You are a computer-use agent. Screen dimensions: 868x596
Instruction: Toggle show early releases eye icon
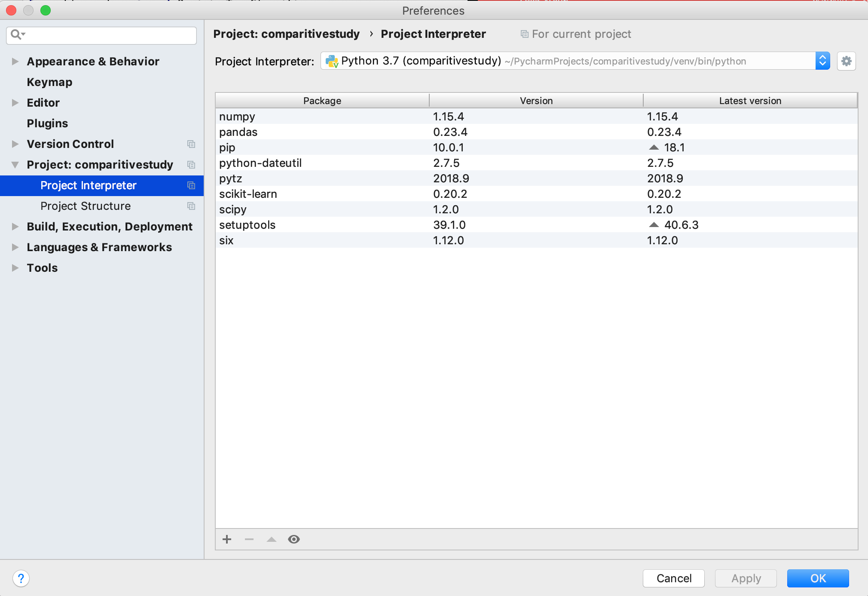[x=294, y=539]
